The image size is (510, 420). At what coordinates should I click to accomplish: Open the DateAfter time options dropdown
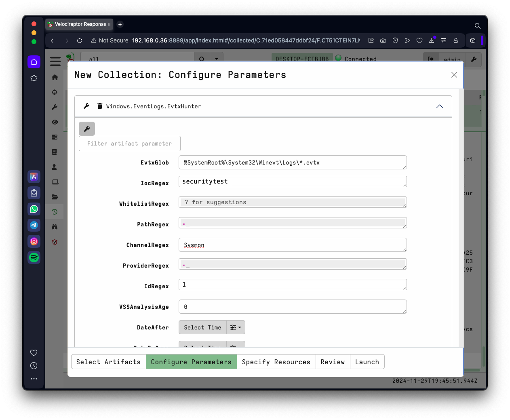tap(236, 327)
